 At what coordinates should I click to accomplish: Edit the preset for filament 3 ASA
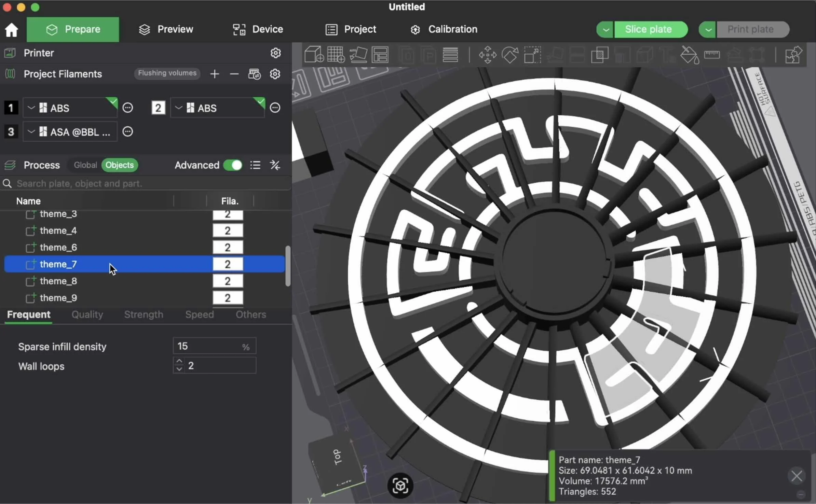(x=127, y=132)
